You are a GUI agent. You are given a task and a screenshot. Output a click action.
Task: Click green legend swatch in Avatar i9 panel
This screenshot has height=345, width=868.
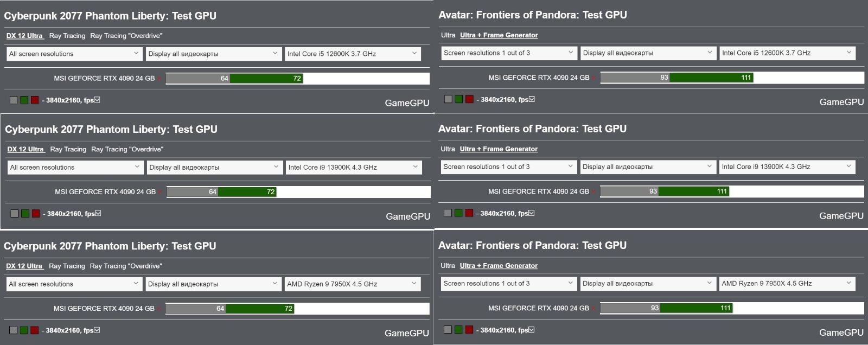point(458,213)
